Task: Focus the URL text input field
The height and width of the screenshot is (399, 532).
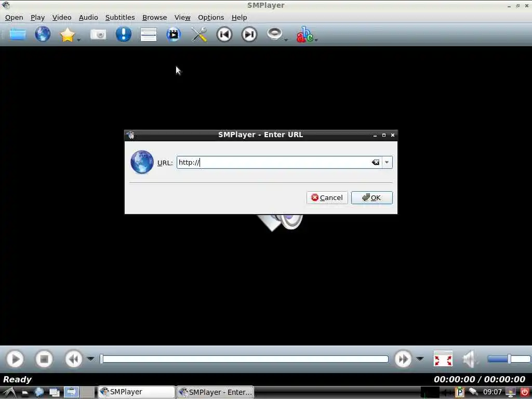Action: click(273, 163)
